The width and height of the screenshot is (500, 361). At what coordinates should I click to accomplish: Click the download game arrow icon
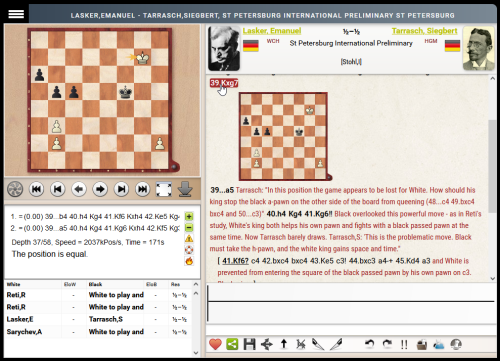(x=185, y=189)
